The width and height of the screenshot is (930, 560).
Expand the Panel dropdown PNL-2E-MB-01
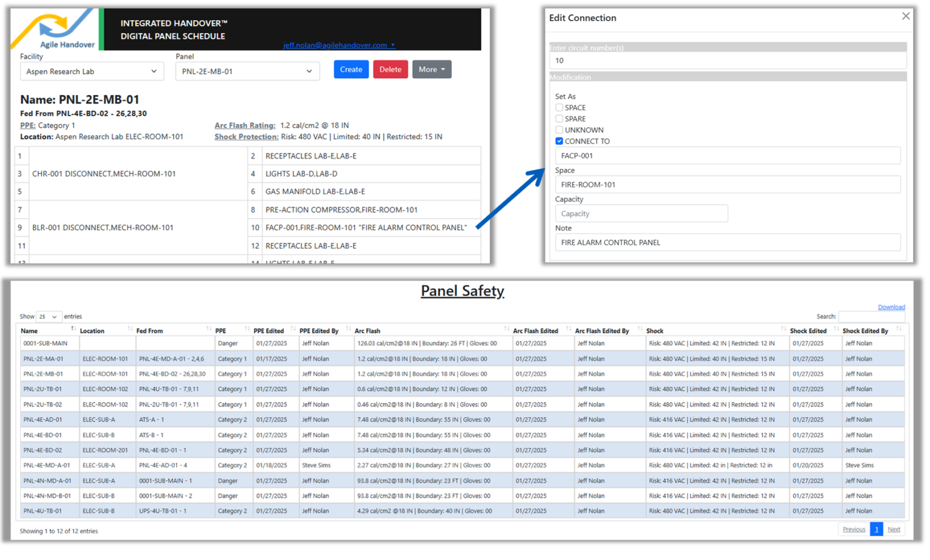[x=247, y=71]
